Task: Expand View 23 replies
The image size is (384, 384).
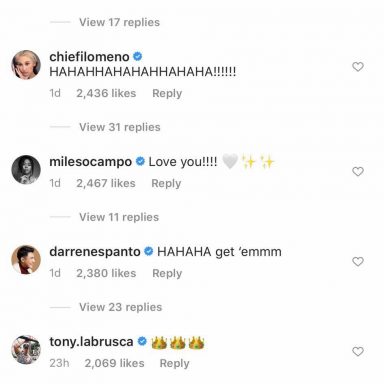Action: pyautogui.click(x=120, y=307)
